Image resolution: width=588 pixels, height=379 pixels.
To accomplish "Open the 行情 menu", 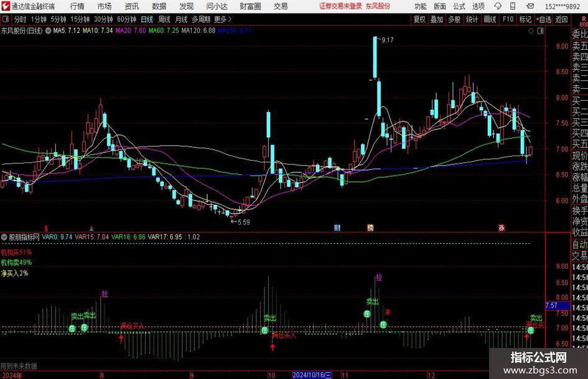I will tap(77, 6).
